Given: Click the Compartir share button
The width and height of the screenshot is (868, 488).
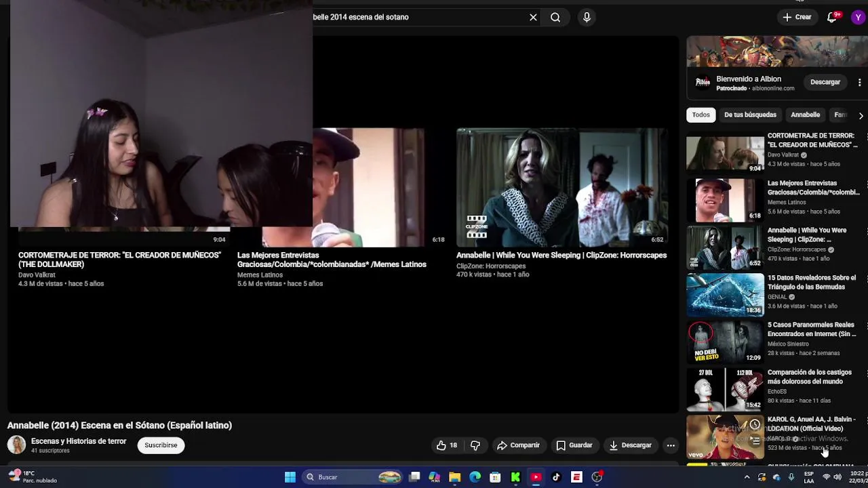Looking at the screenshot, I should 519,445.
